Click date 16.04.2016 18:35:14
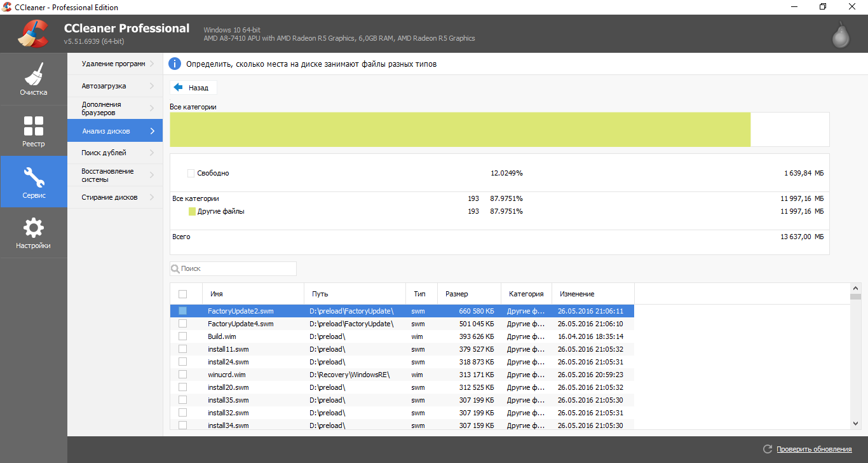This screenshot has width=868, height=463. (590, 336)
